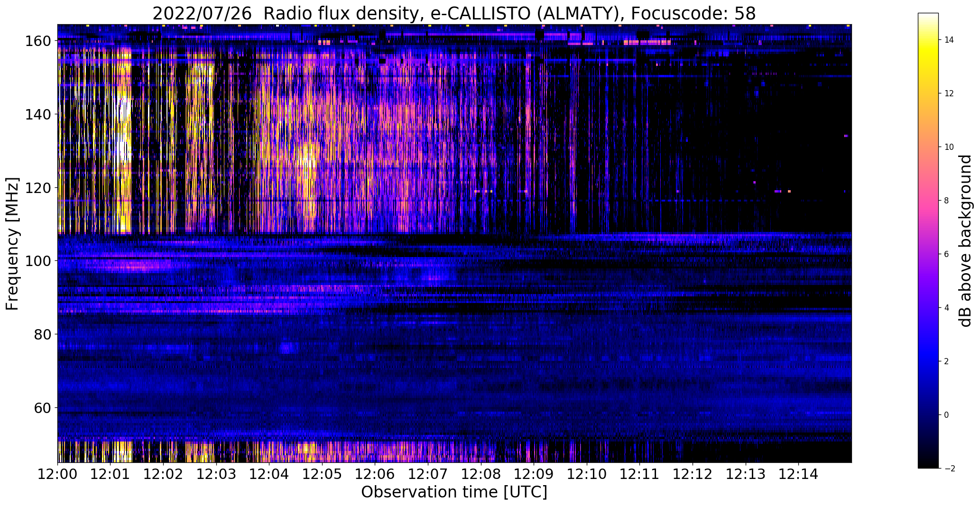Click the 12:05 time tick label
980x506 pixels.
pos(322,474)
